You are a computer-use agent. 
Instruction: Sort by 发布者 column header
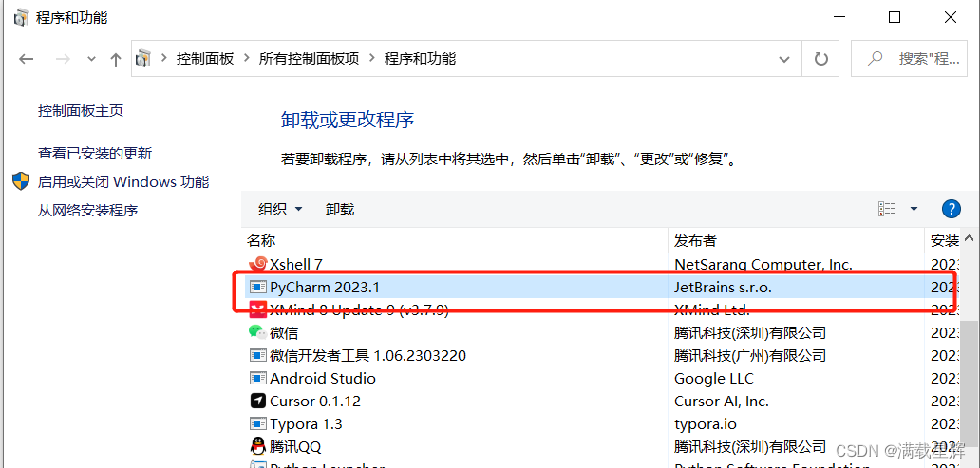[x=695, y=240]
